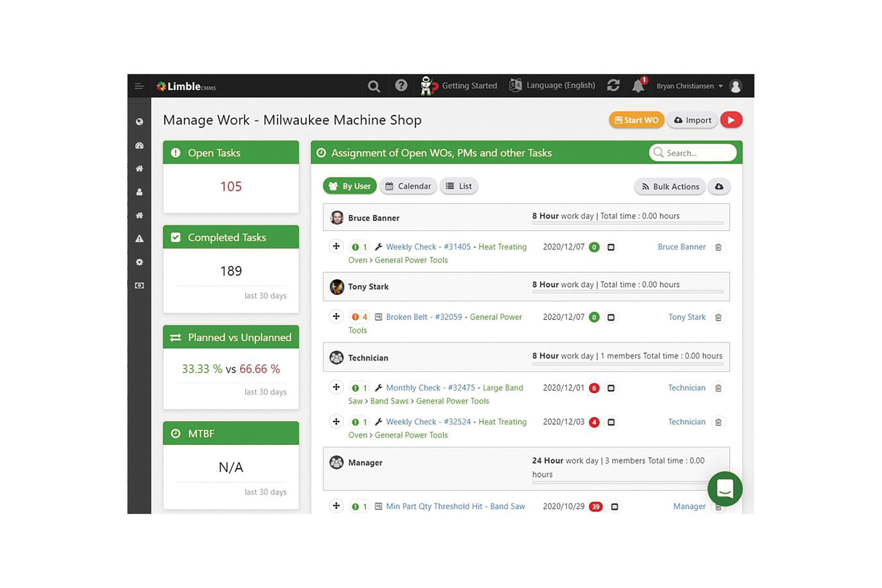882x588 pixels.
Task: Click Completed Tasks count 189
Action: pos(231,271)
